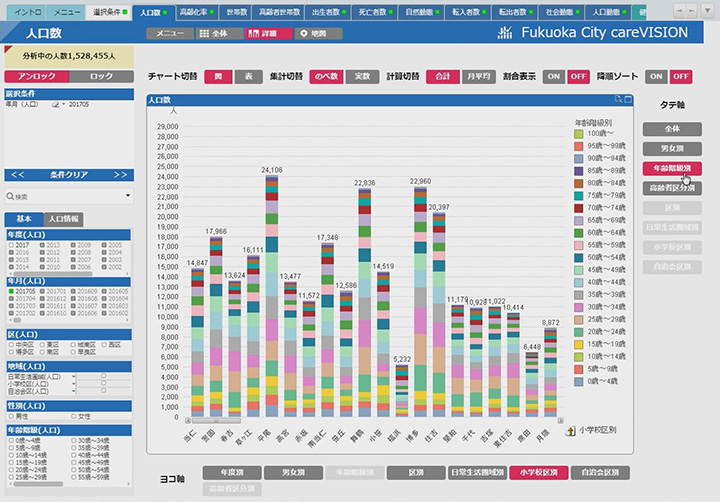The image size is (720, 502).
Task: Turn ON the 割合表示 toggle
Action: coord(553,77)
